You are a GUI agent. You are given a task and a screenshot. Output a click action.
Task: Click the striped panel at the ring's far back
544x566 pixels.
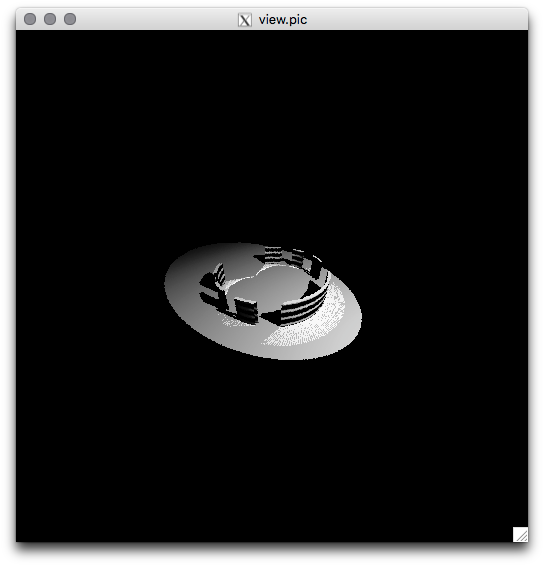click(x=273, y=255)
